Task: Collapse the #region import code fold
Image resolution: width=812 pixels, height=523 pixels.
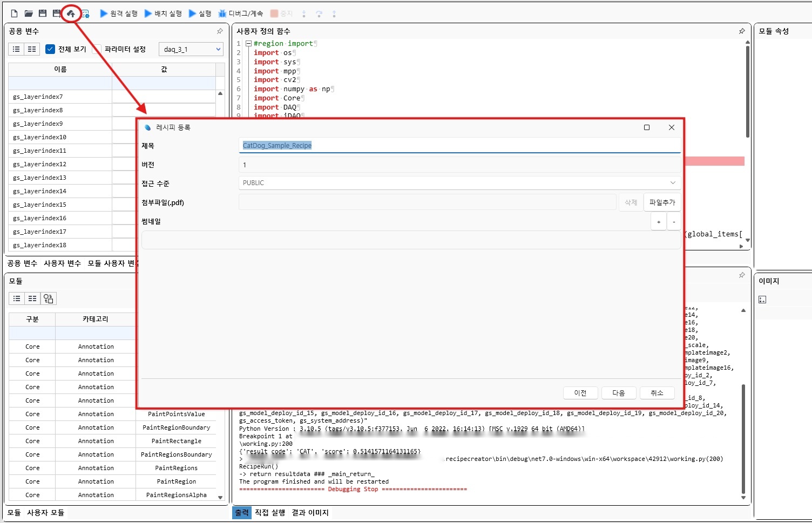Action: point(248,44)
